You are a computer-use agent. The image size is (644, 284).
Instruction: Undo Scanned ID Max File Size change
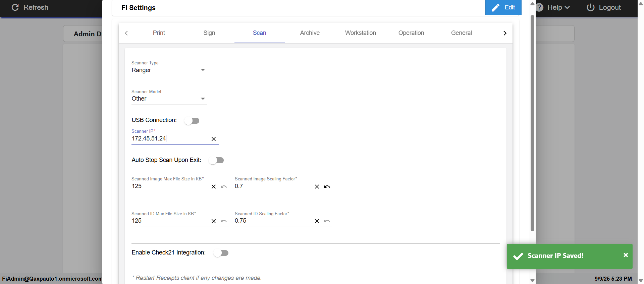[224, 221]
